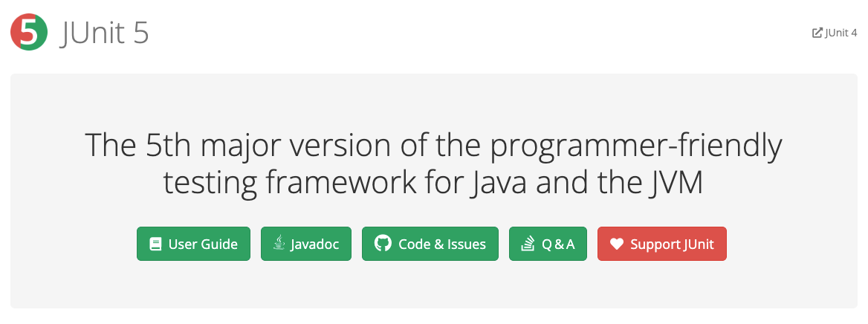
Task: Select the red Support JUnit button
Action: point(662,244)
